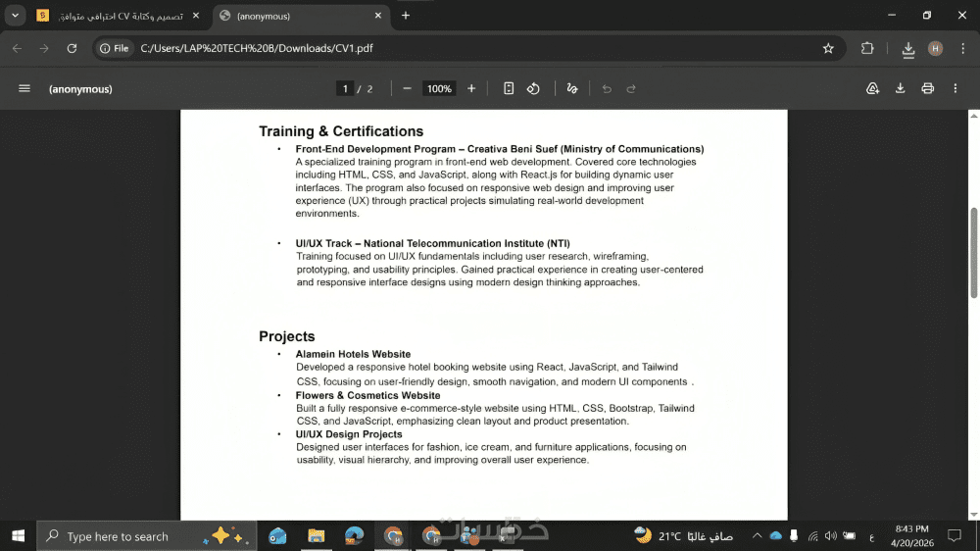View File site information chip
Screen dimensions: 980x551
pyautogui.click(x=115, y=48)
